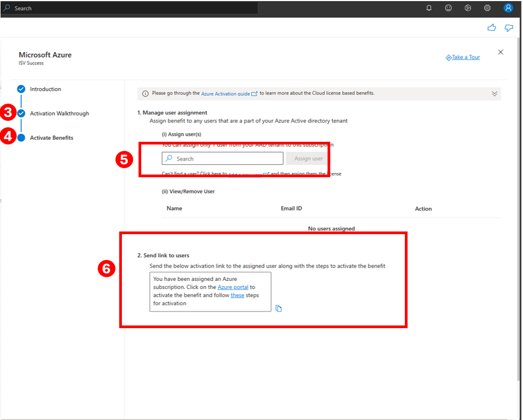Click the '2. Send link to users' heading
The width and height of the screenshot is (523, 420).
163,255
